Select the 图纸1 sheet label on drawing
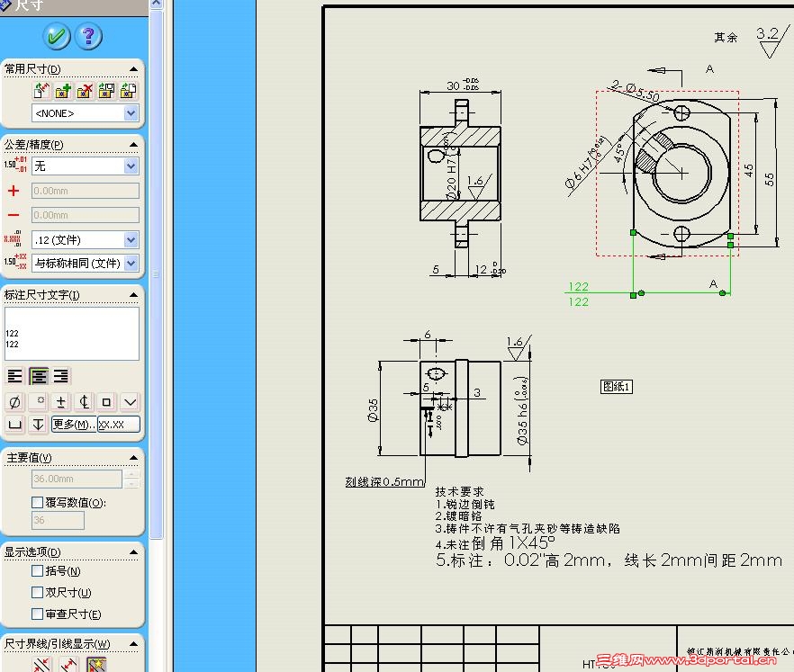The image size is (794, 672). click(617, 387)
